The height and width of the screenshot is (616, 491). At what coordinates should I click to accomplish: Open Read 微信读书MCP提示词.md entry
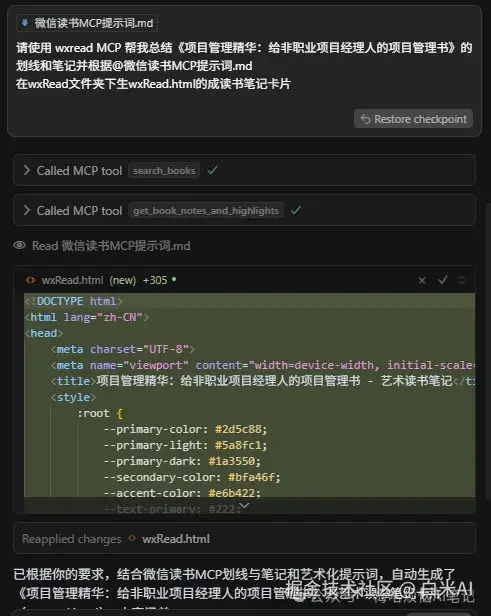(111, 246)
